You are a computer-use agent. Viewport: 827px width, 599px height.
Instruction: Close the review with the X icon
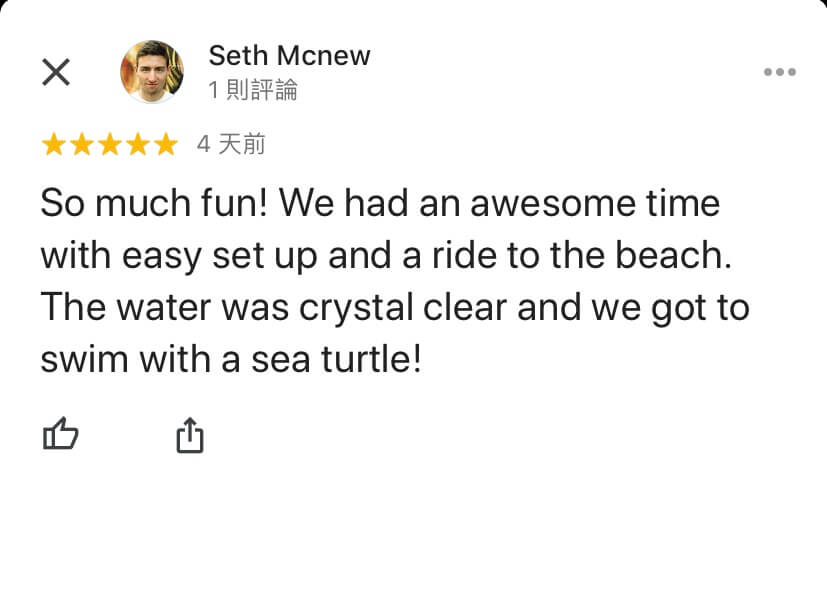[x=56, y=72]
